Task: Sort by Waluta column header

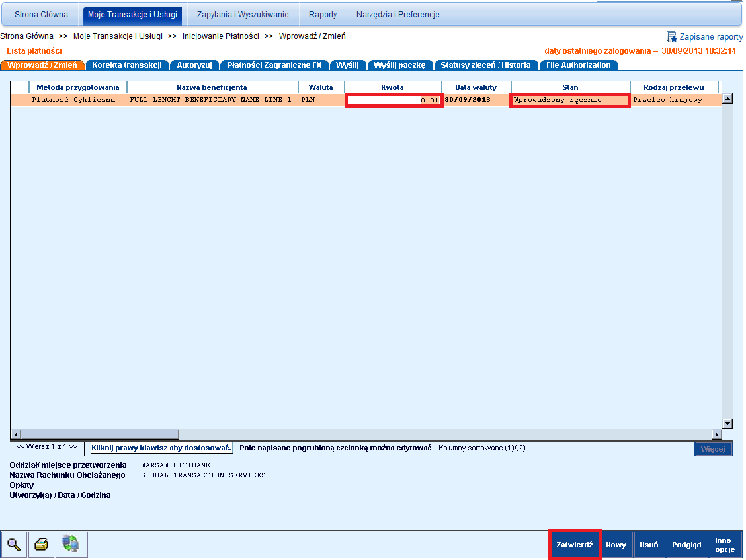Action: 321,87
